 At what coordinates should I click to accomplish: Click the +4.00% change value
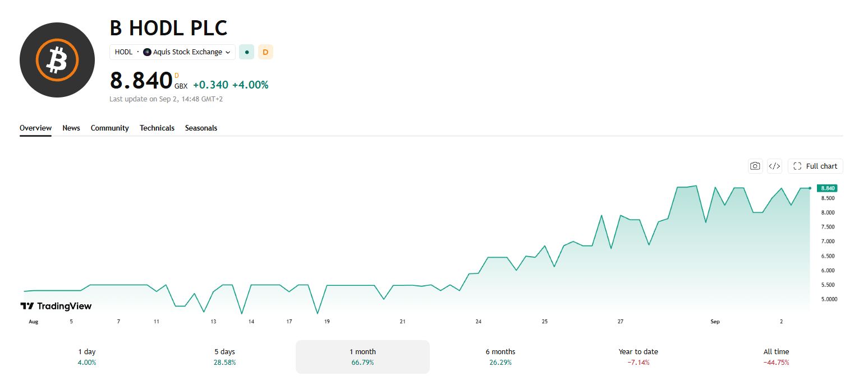tap(250, 85)
